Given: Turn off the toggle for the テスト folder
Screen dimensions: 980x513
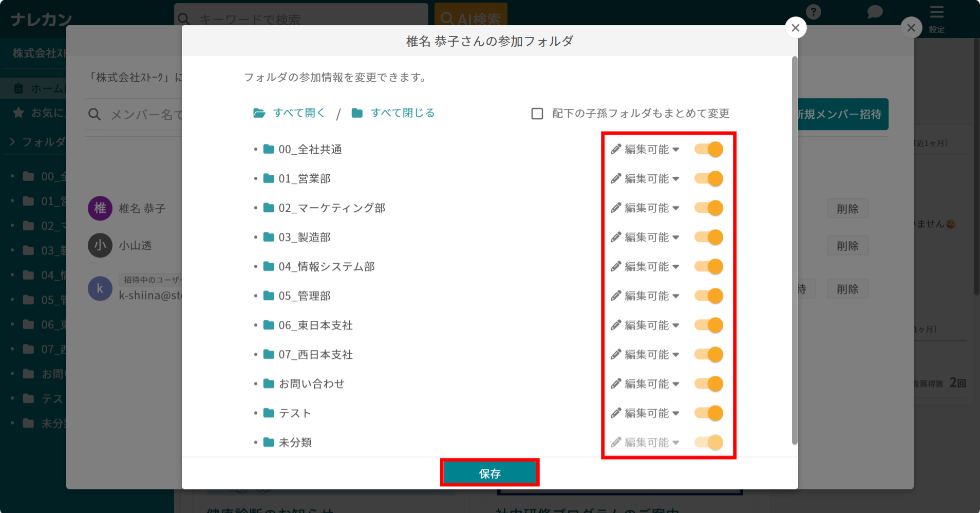Looking at the screenshot, I should (708, 413).
